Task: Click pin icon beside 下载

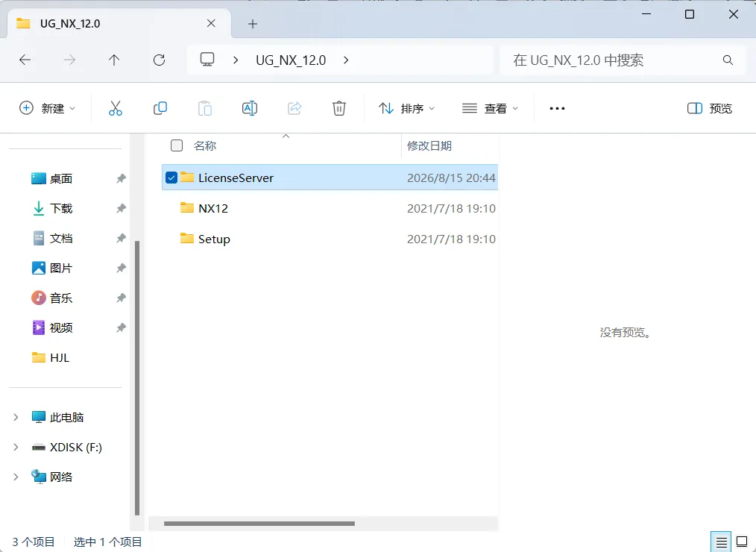Action: 121,208
